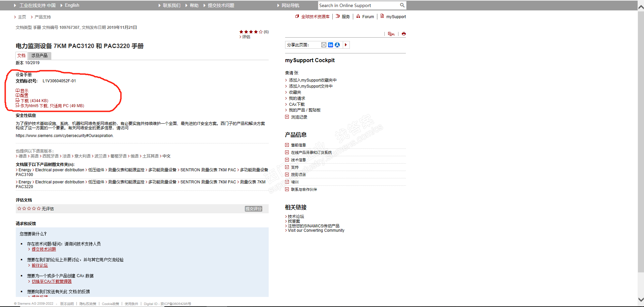Open the 评估 link under header stars
This screenshot has height=307, width=644.
point(246,37)
